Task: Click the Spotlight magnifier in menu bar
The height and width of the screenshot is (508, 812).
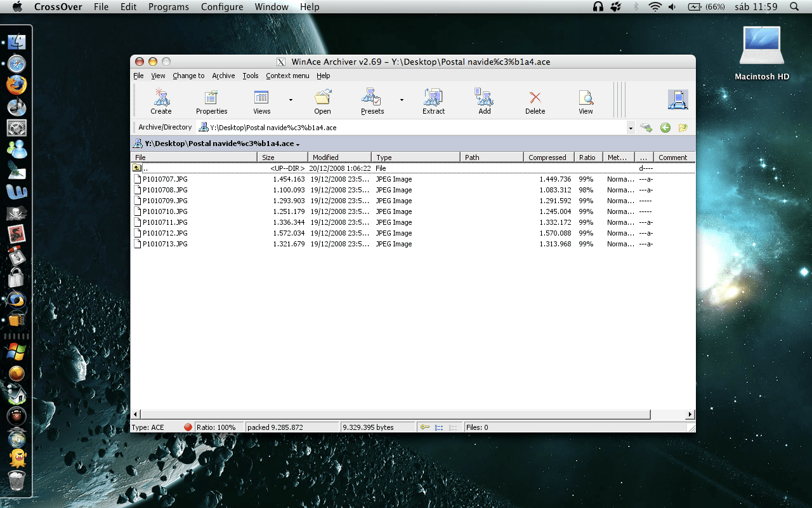Action: 794,7
